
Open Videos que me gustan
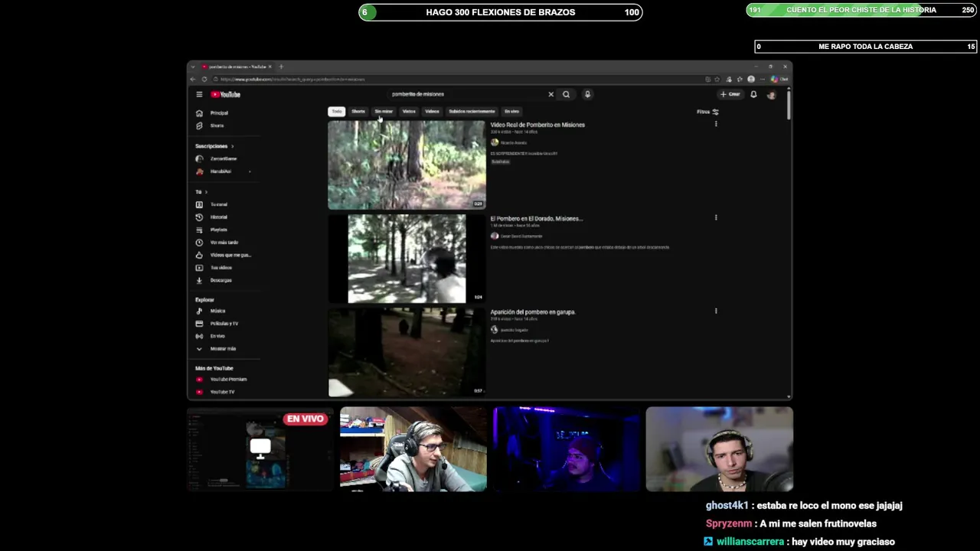tap(222, 255)
